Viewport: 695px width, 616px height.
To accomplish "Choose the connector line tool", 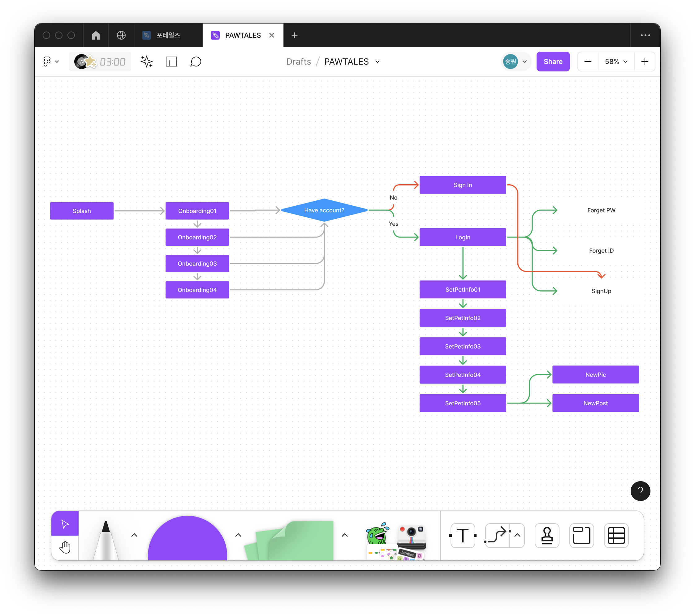I will point(497,536).
